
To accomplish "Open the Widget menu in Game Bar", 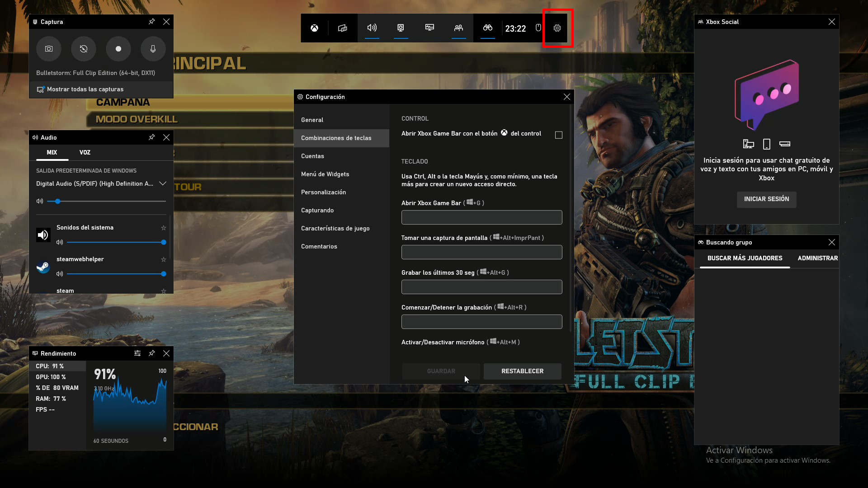I will point(342,28).
